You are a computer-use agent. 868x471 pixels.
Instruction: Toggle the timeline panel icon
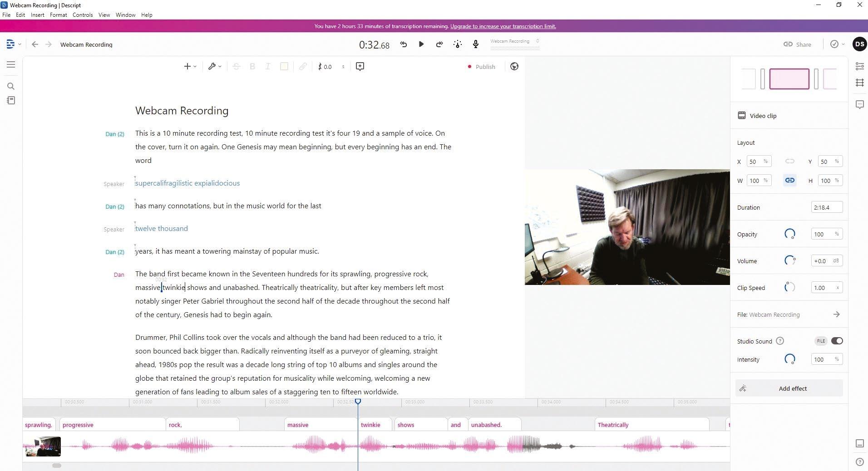click(860, 443)
